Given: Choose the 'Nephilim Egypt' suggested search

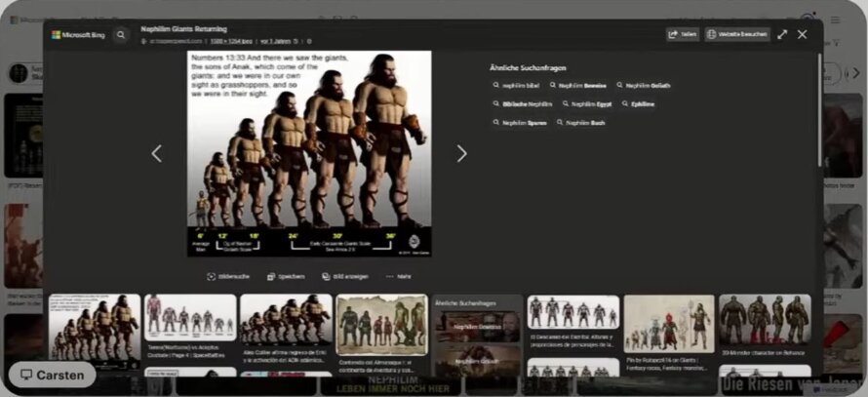Looking at the screenshot, I should 588,104.
